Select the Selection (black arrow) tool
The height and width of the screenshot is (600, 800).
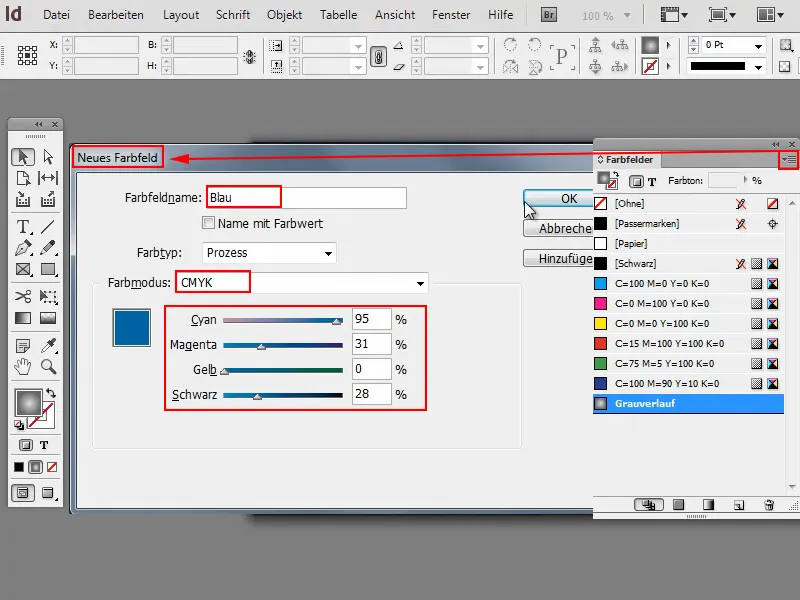(23, 157)
